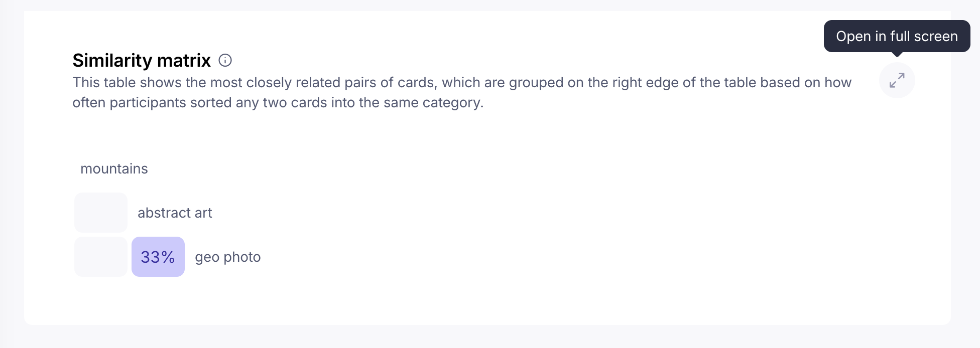
Task: Click the geo photo card label
Action: click(x=227, y=257)
